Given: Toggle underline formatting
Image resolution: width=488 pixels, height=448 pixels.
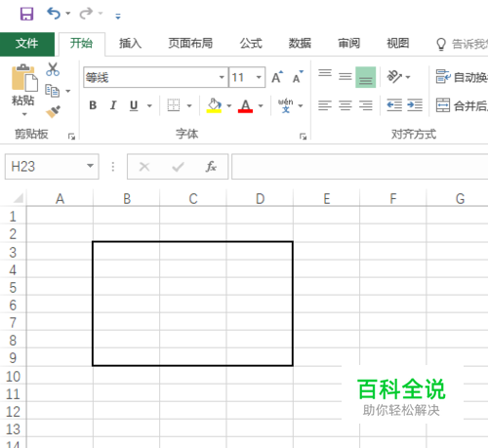Looking at the screenshot, I should 134,105.
